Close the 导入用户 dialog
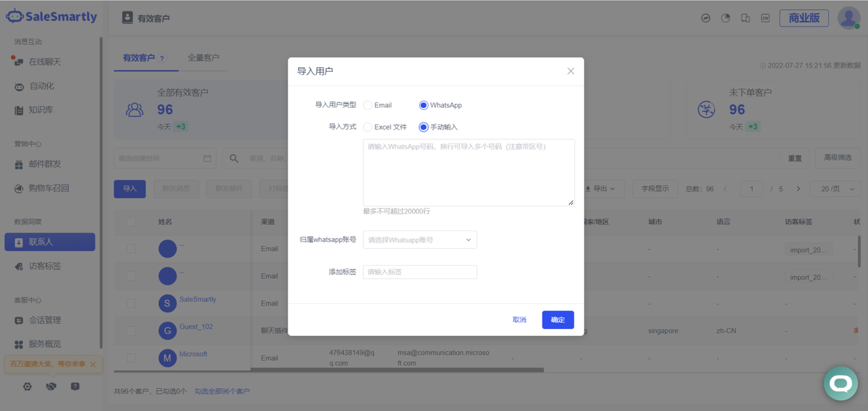Image resolution: width=868 pixels, height=411 pixels. (570, 71)
